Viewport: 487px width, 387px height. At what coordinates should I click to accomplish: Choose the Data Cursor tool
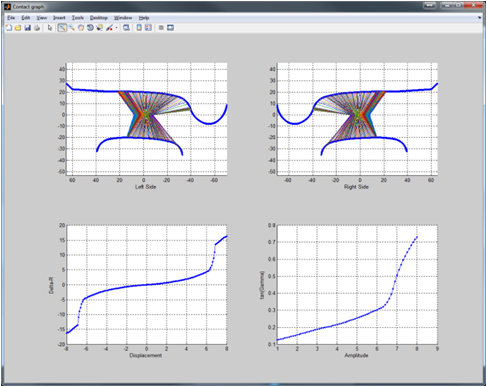[100, 28]
